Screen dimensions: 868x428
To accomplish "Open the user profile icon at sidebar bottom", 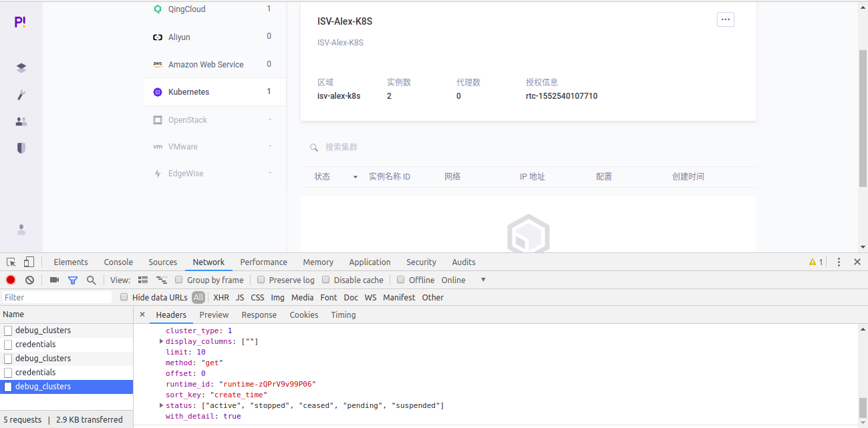I will [21, 230].
